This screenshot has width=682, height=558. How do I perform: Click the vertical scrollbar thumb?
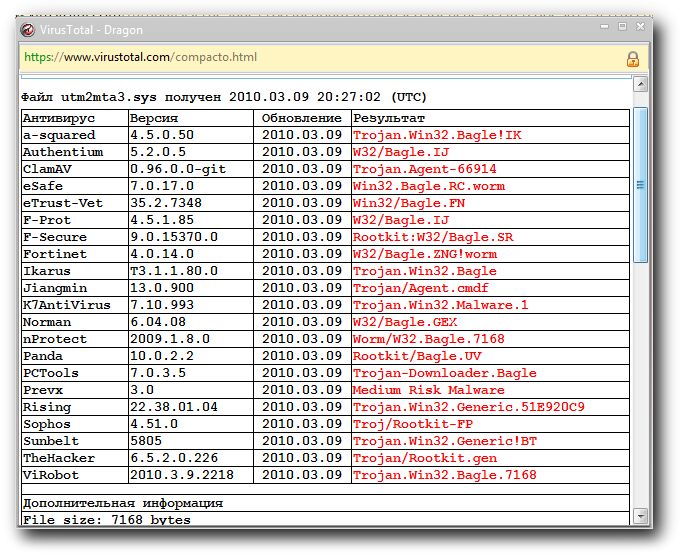[x=640, y=185]
